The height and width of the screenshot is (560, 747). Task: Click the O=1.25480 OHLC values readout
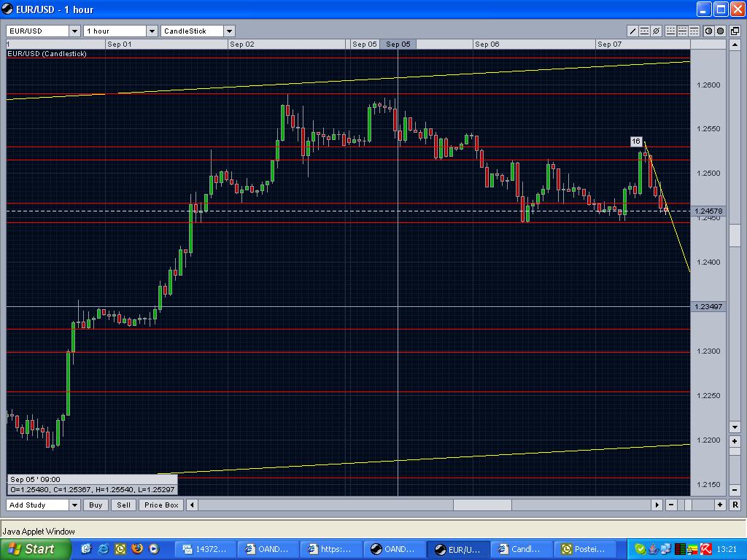[x=93, y=489]
